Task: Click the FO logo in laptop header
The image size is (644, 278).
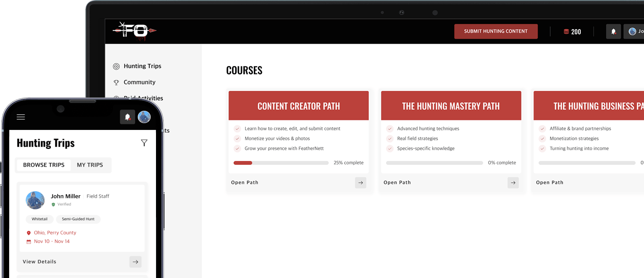Action: point(135,31)
